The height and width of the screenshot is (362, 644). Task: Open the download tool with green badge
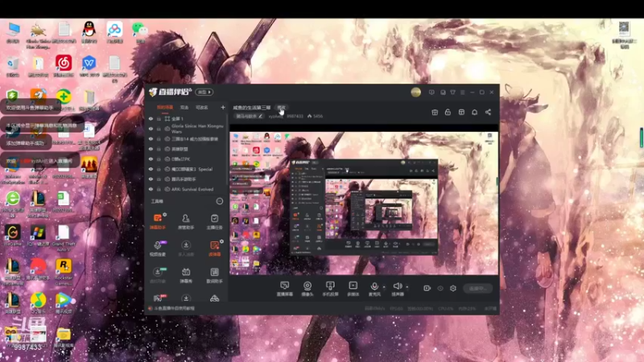(157, 275)
